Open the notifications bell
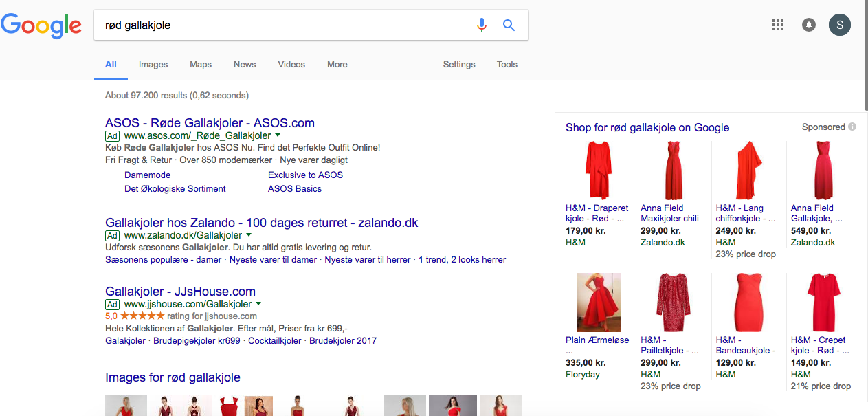868x416 pixels. point(809,25)
